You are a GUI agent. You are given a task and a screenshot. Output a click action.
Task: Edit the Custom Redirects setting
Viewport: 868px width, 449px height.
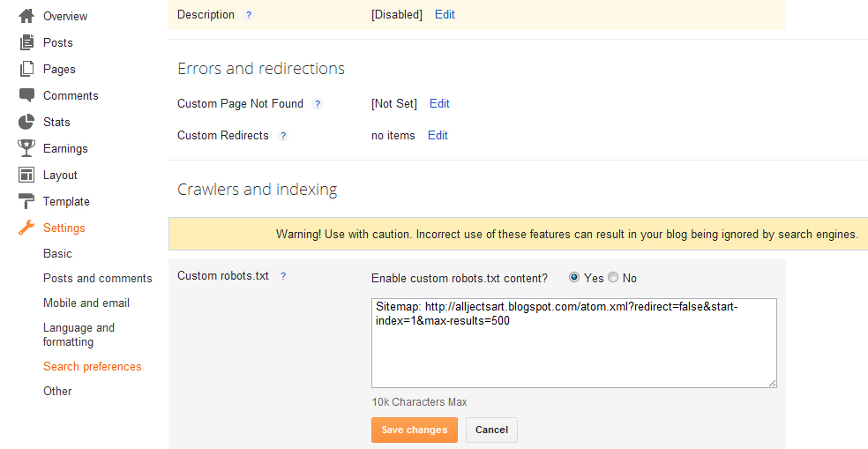click(438, 135)
